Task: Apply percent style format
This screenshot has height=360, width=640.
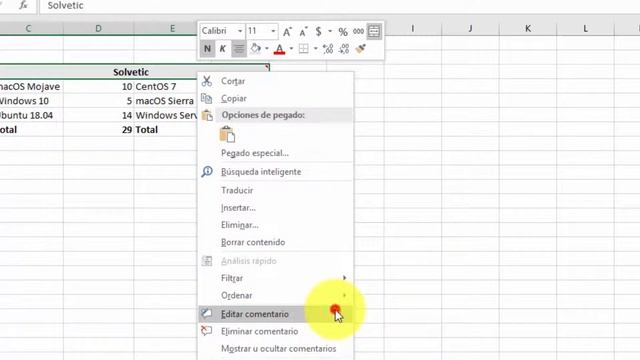Action: coord(343,31)
